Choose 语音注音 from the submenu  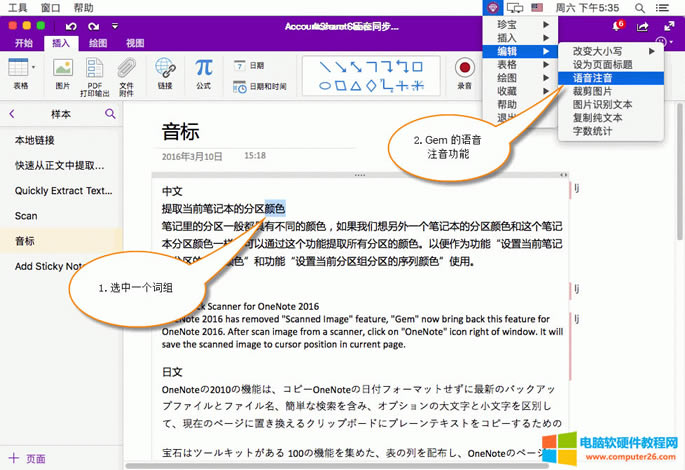pos(593,77)
